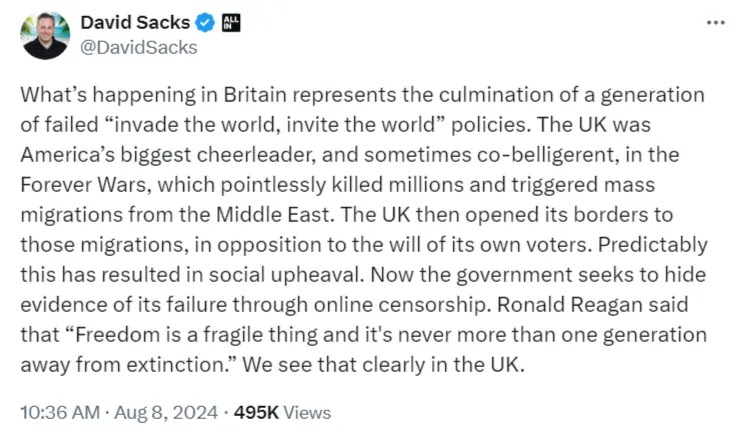Image resolution: width=747 pixels, height=434 pixels.
Task: Click the All-In affiliate badge icon
Action: click(x=231, y=22)
